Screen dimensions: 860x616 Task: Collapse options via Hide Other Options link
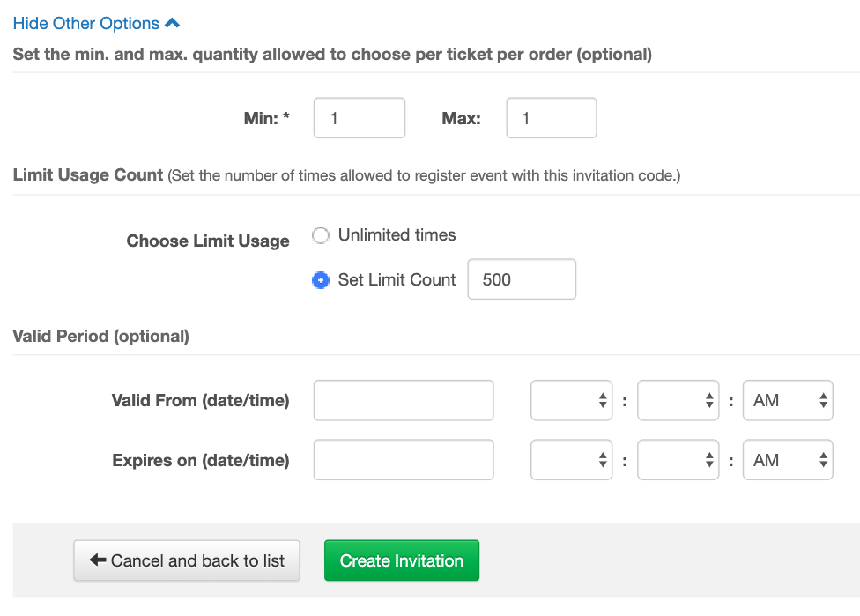click(x=96, y=23)
